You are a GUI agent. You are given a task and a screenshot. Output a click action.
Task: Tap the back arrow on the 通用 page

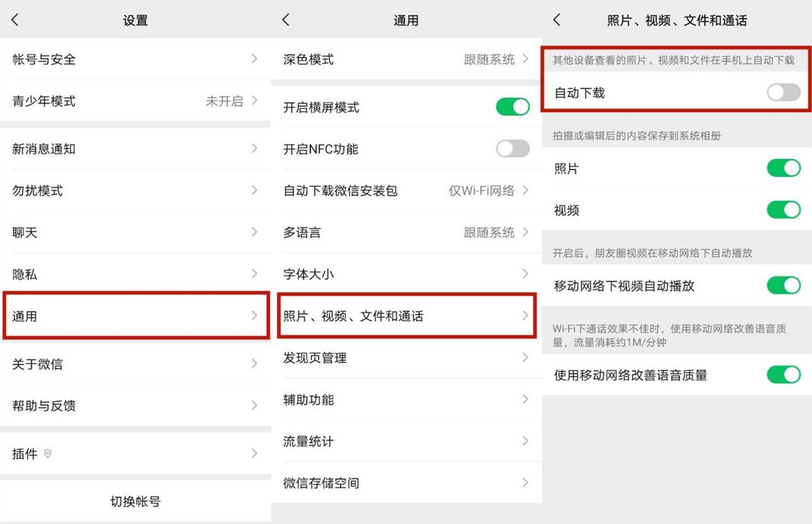click(x=286, y=20)
